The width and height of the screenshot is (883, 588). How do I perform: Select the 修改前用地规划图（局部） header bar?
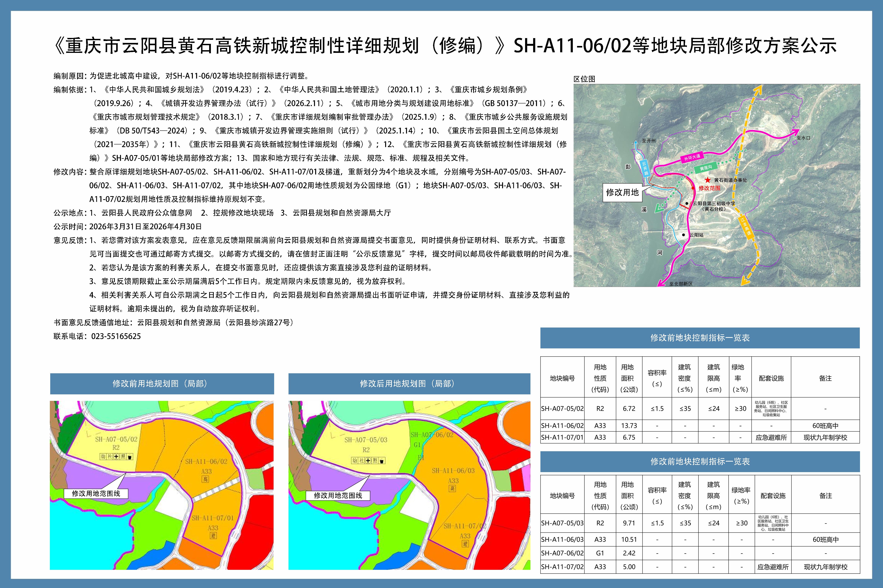point(162,384)
